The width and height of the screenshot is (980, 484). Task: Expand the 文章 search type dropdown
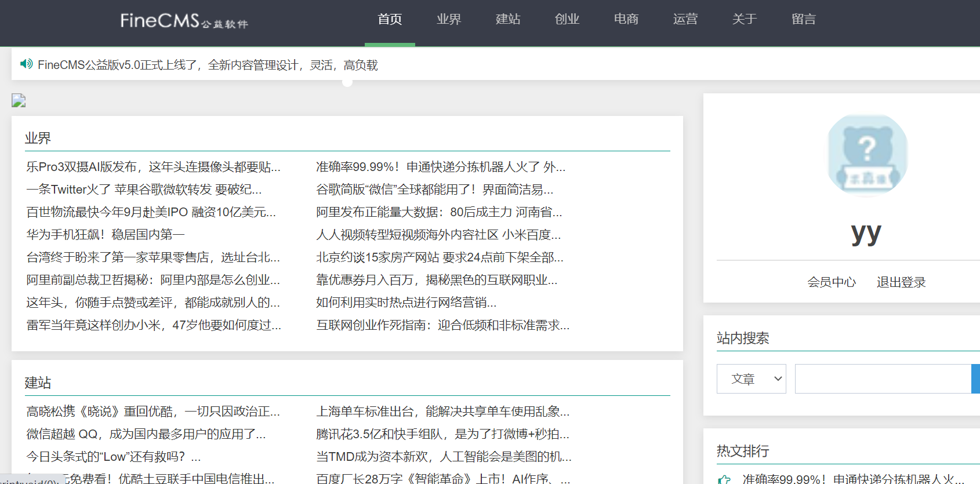tap(752, 379)
